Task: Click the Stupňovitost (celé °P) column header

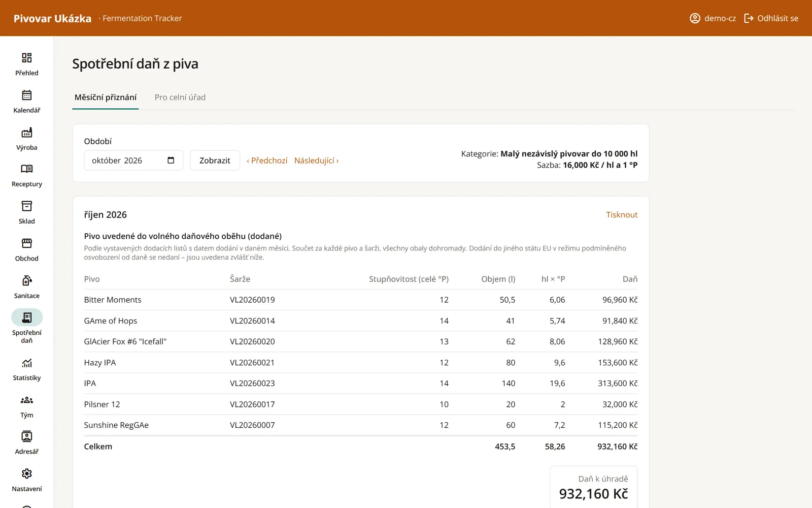Action: (x=409, y=279)
